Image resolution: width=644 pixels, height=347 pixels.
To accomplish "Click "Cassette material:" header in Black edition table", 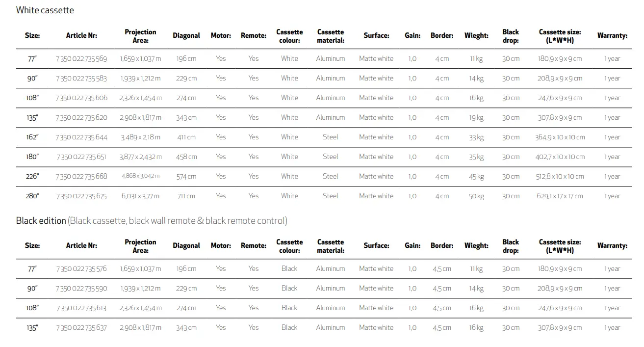I will click(x=331, y=246).
